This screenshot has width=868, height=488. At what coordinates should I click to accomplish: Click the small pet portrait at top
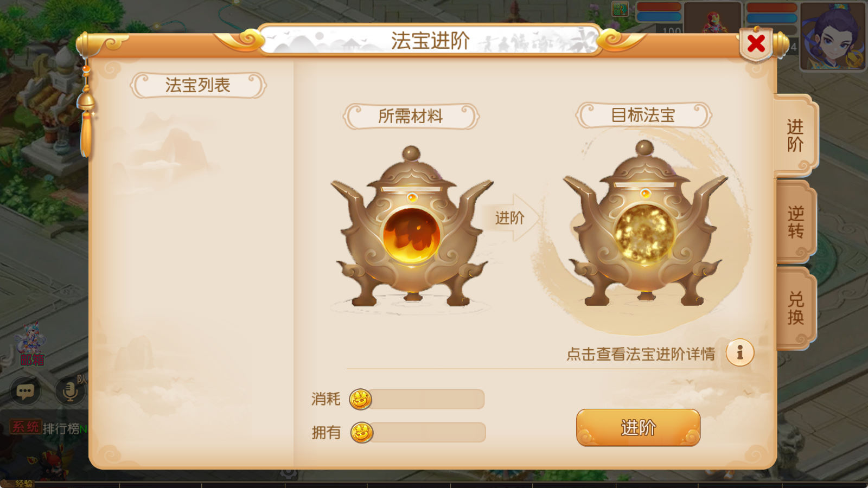(x=712, y=17)
